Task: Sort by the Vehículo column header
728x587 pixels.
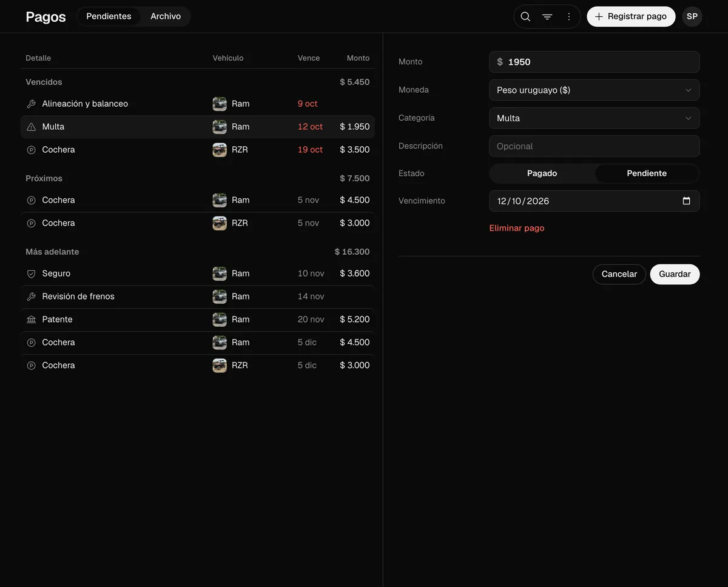Action: [x=228, y=58]
